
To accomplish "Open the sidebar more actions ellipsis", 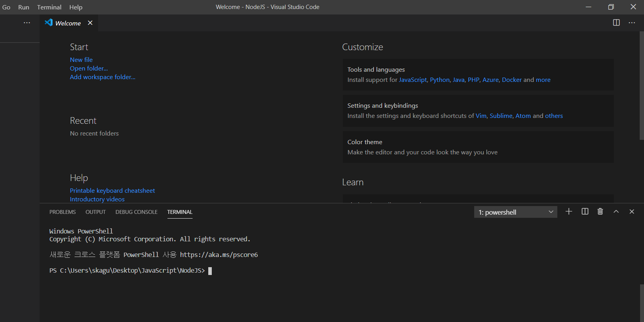I will 27,23.
